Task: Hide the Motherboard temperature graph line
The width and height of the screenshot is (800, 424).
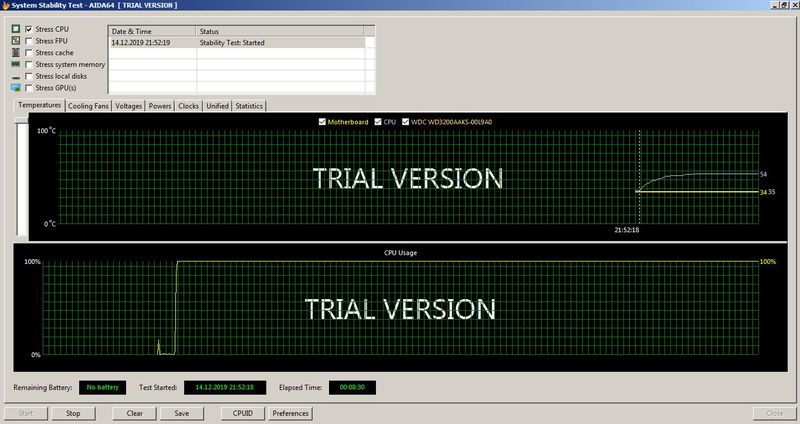Action: coord(322,122)
